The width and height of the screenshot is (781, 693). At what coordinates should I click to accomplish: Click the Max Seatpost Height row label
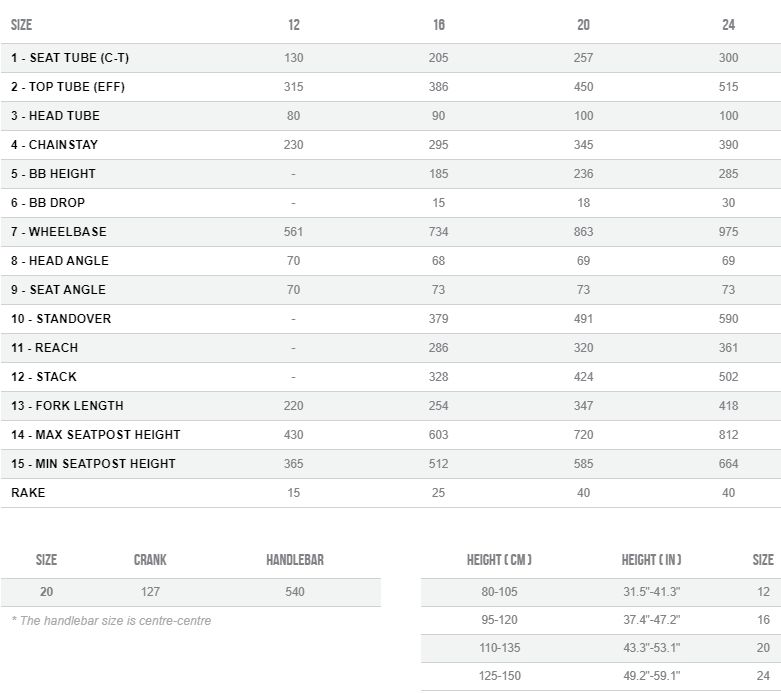[96, 435]
